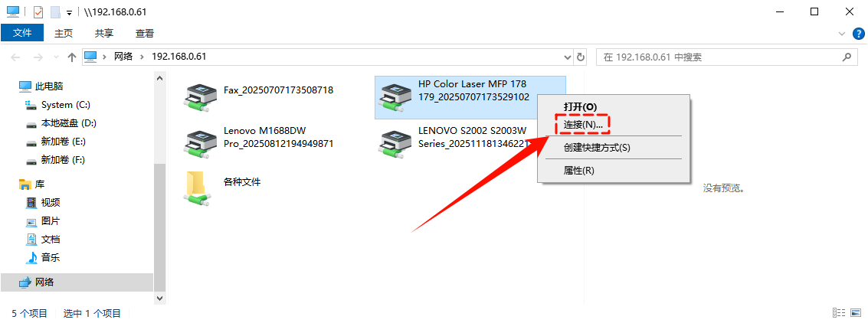
Task: Select 本地磁盘 (D:) in the navigation pane
Action: click(61, 123)
